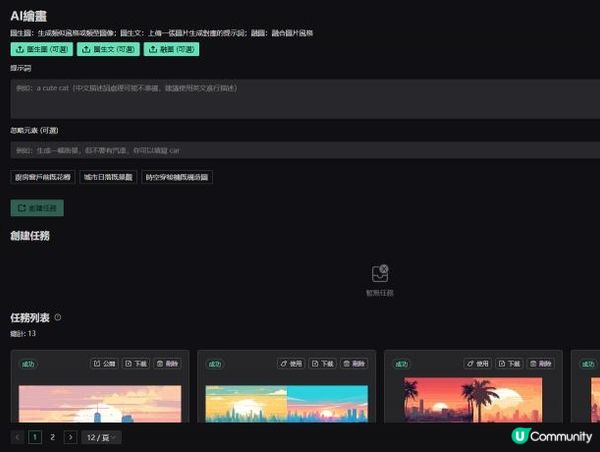Click 刪除 delete on the second task card
Image resolution: width=600 pixels, height=452 pixels.
(x=354, y=364)
